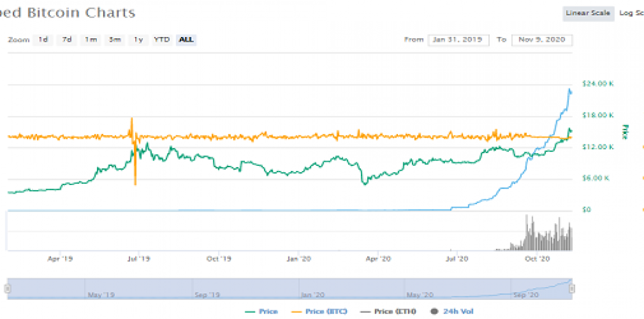Click the To date field
Viewport: 644px width, 319px height.
542,39
